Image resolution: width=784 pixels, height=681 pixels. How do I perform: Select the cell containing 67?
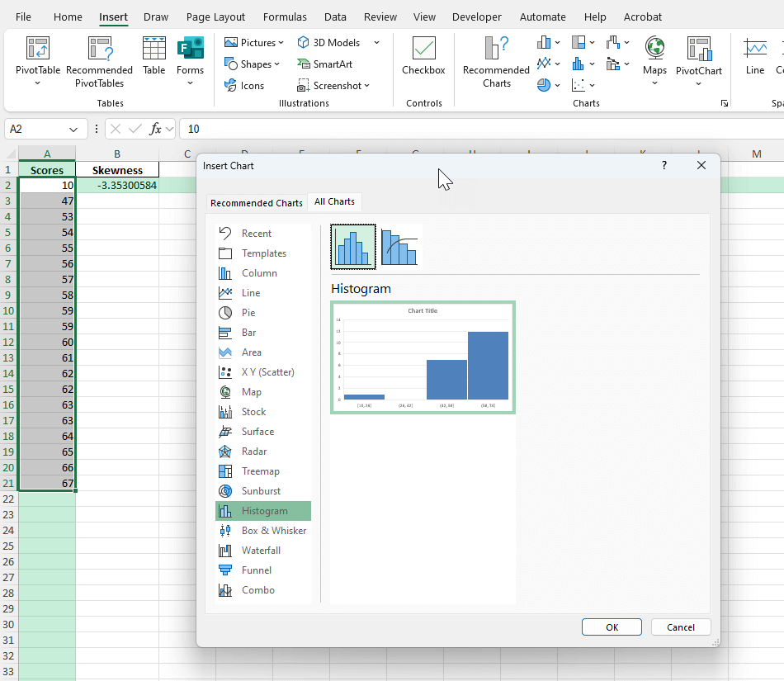click(47, 483)
